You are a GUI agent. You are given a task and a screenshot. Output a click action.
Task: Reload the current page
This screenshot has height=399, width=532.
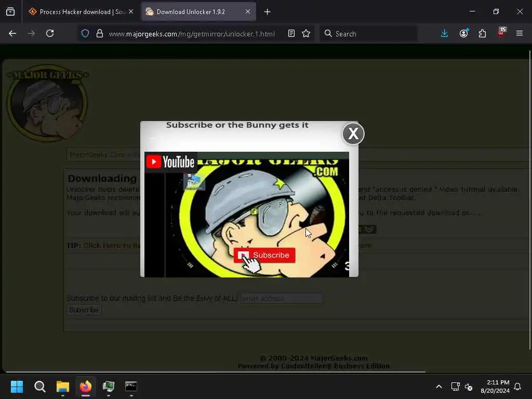(50, 33)
